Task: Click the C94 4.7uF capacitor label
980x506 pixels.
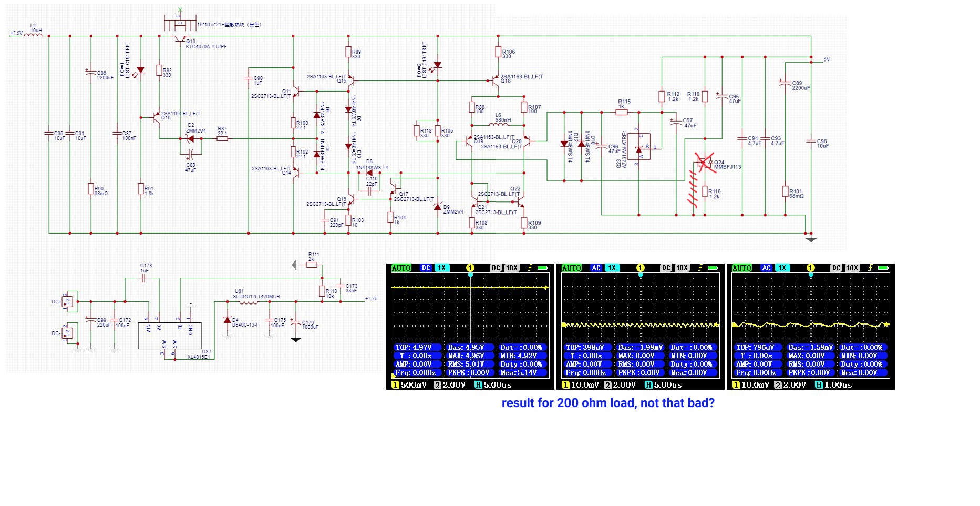Action: pos(754,141)
